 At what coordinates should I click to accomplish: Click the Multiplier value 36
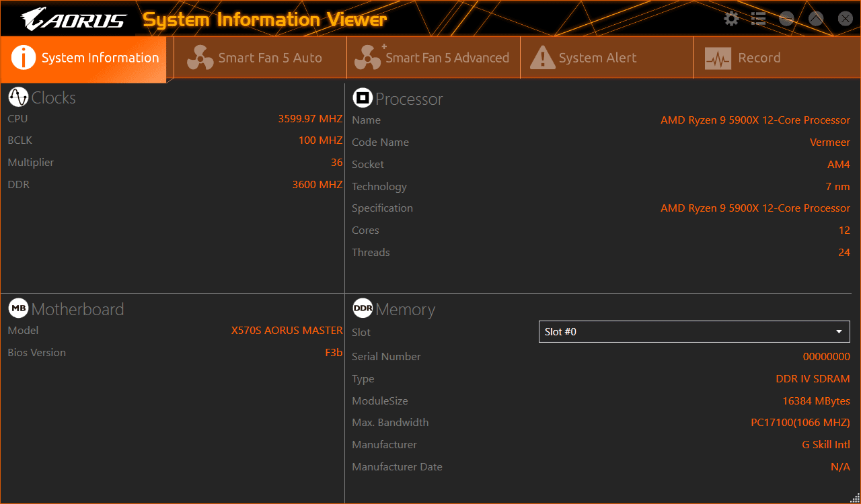337,163
